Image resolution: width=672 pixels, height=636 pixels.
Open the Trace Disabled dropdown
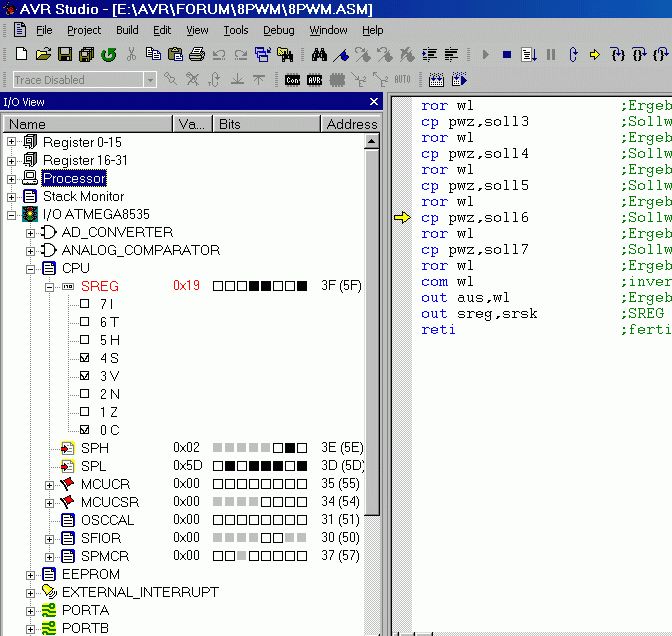150,80
